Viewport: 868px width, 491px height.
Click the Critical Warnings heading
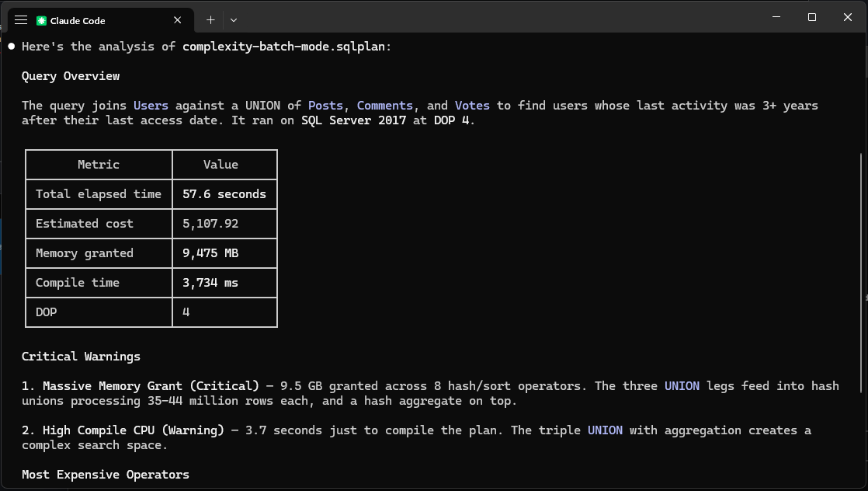click(82, 356)
